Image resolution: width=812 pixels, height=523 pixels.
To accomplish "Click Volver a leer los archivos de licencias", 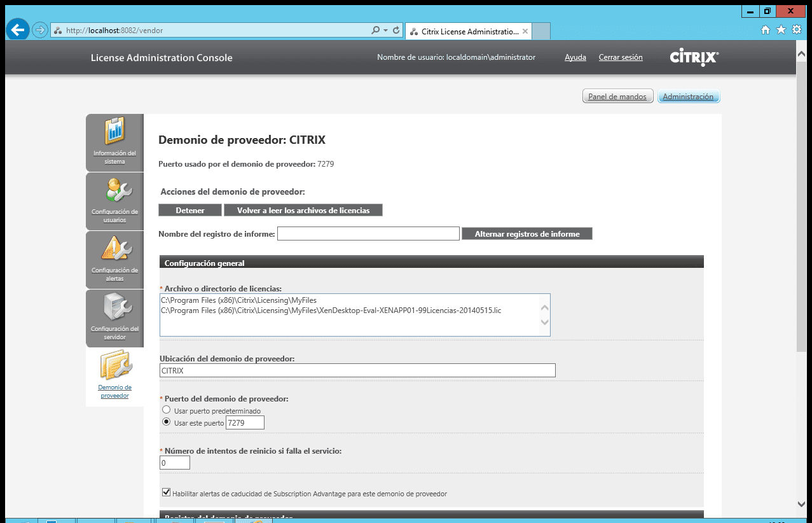I will pos(303,210).
